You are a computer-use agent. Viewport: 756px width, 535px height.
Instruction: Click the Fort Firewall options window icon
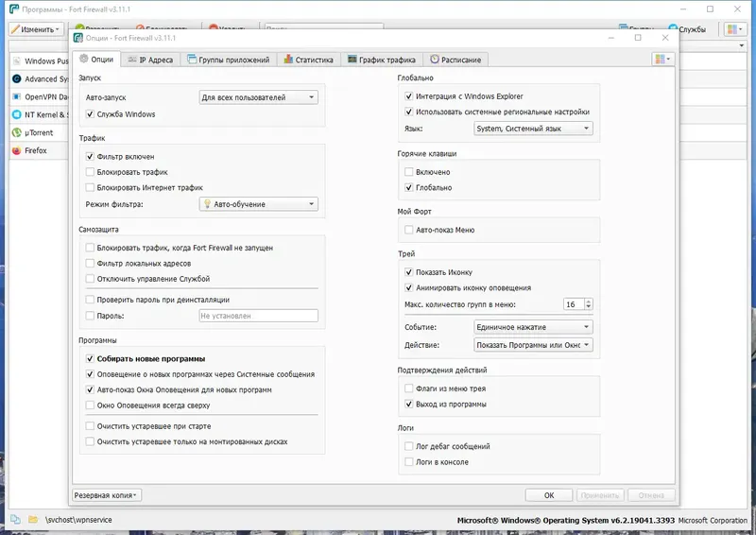pos(78,38)
